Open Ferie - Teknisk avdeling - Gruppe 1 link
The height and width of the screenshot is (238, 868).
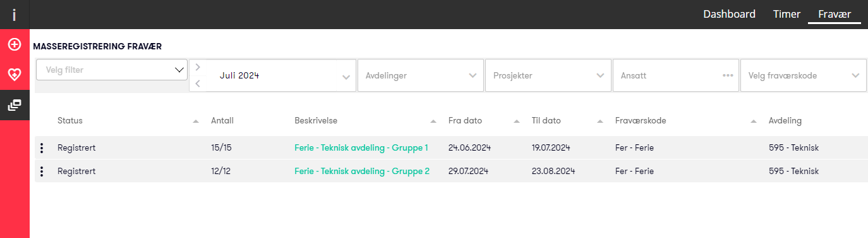[x=361, y=147]
